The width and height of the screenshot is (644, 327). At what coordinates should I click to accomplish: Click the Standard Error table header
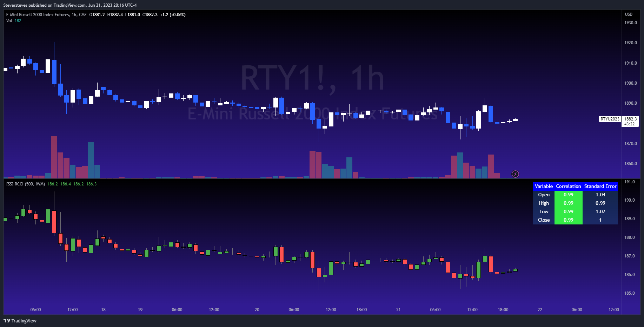(600, 186)
